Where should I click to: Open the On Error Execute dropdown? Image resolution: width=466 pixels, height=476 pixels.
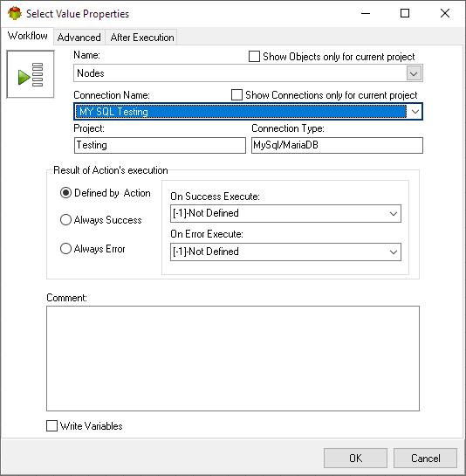(x=285, y=252)
